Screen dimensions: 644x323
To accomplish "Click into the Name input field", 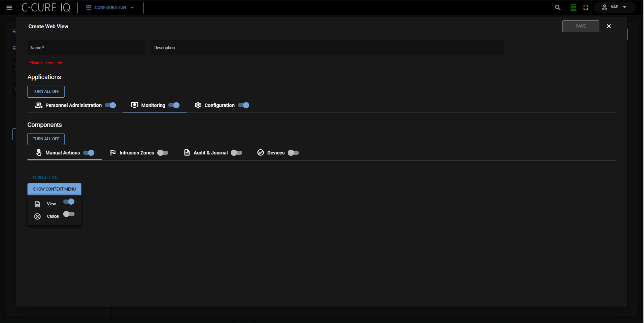I will pos(86,48).
